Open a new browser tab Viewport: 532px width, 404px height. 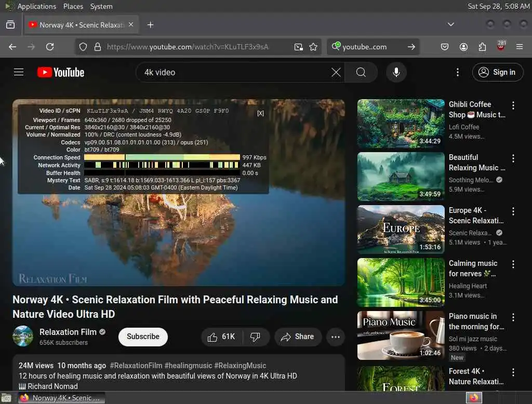click(150, 25)
